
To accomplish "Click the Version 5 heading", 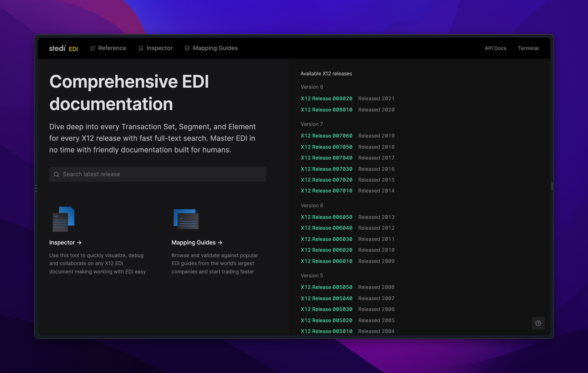I will [x=312, y=276].
